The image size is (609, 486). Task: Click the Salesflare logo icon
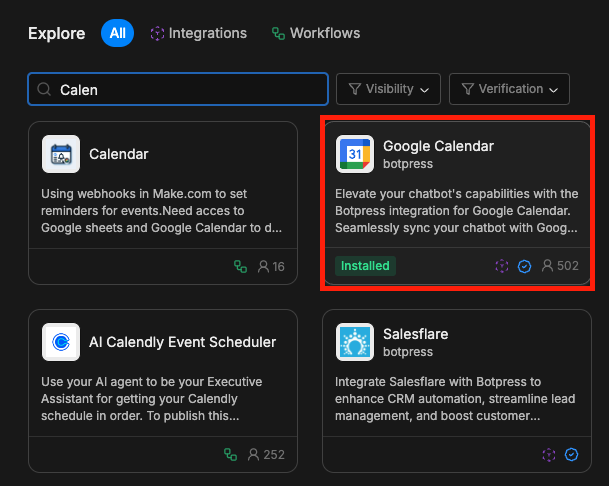pos(355,342)
